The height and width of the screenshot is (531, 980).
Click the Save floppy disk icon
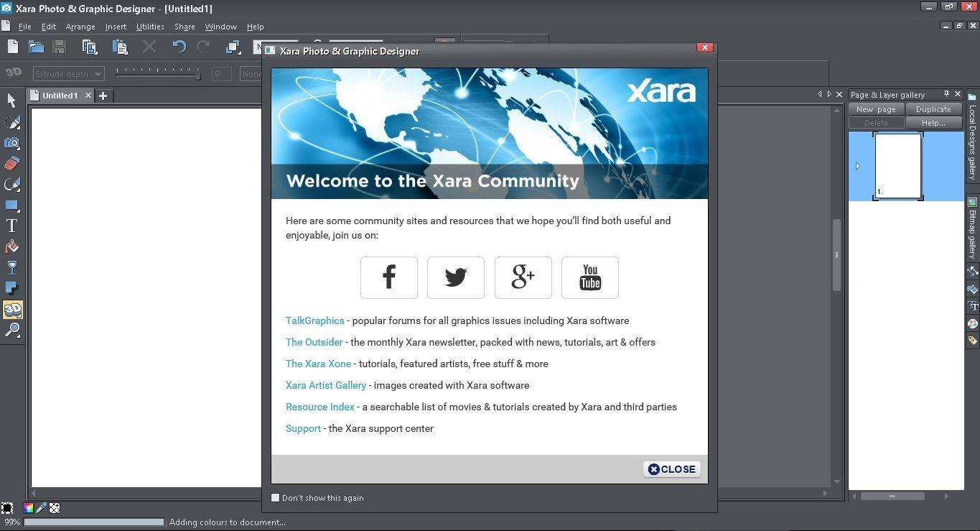coord(60,47)
